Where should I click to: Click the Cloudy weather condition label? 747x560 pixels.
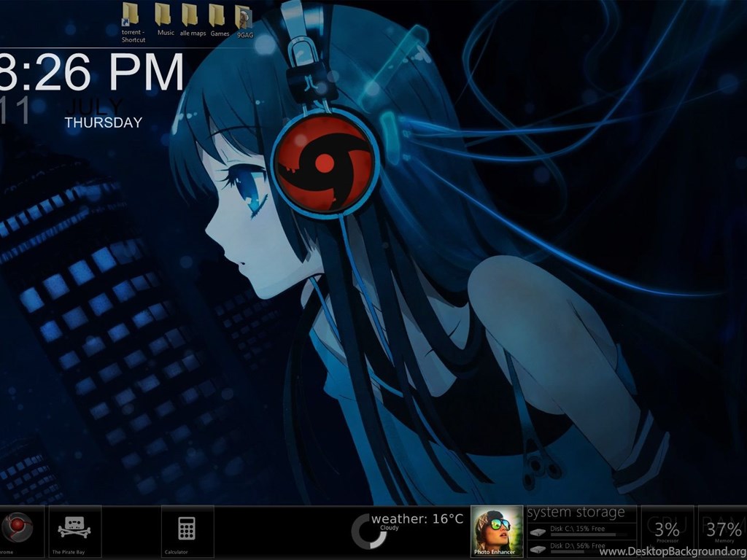pos(390,528)
